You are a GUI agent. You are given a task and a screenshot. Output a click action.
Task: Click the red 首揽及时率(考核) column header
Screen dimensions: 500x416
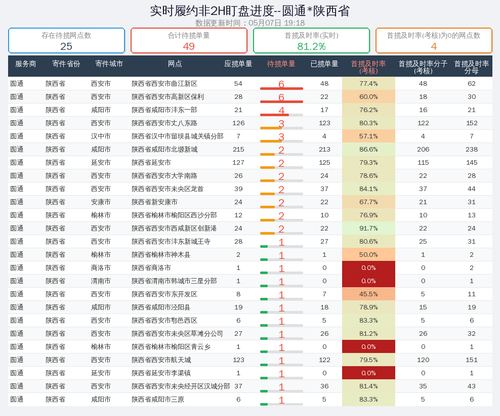pos(368,67)
